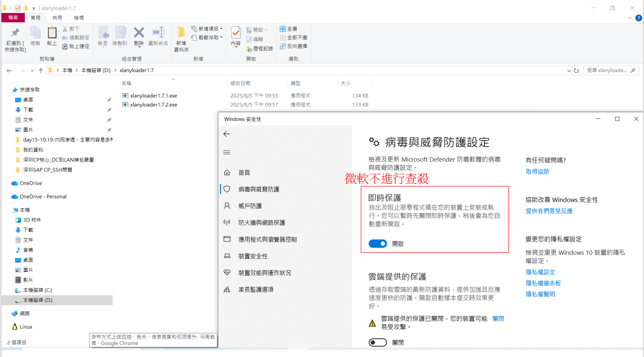Image resolution: width=644 pixels, height=357 pixels.
Task: Click the Explorer help question mark icon
Action: [638, 18]
